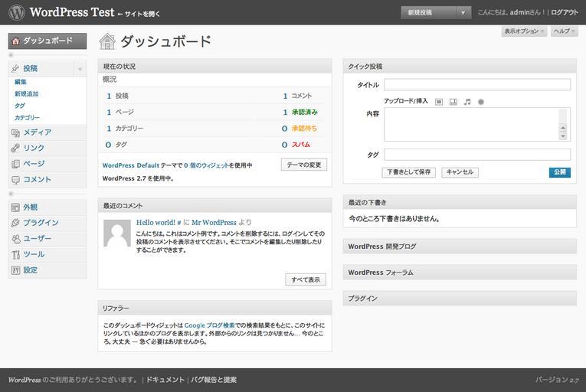Click the バグ報告と提案 footer link

pyautogui.click(x=214, y=380)
